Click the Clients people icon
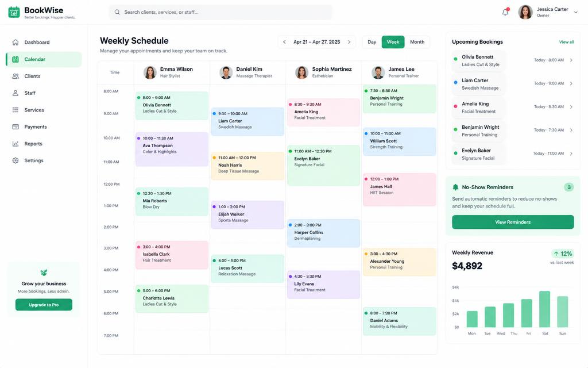This screenshot has width=588, height=368. pos(16,76)
